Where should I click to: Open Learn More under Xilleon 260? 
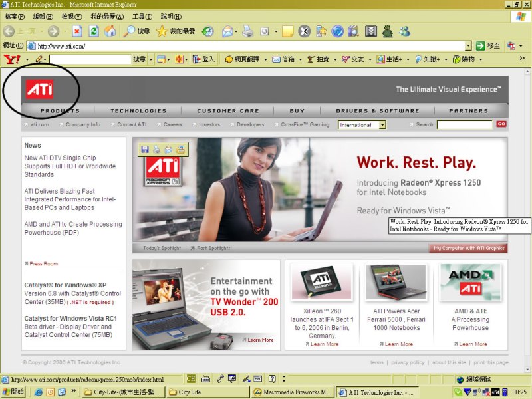[325, 344]
